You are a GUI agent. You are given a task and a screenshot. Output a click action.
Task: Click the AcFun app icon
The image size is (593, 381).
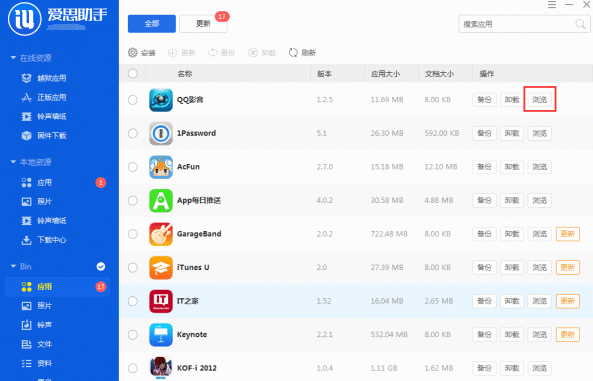point(161,167)
